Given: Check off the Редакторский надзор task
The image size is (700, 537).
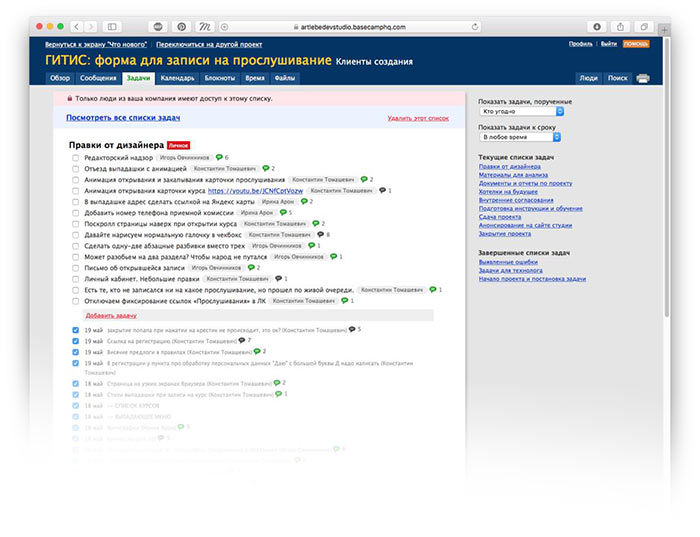Looking at the screenshot, I should tap(77, 158).
